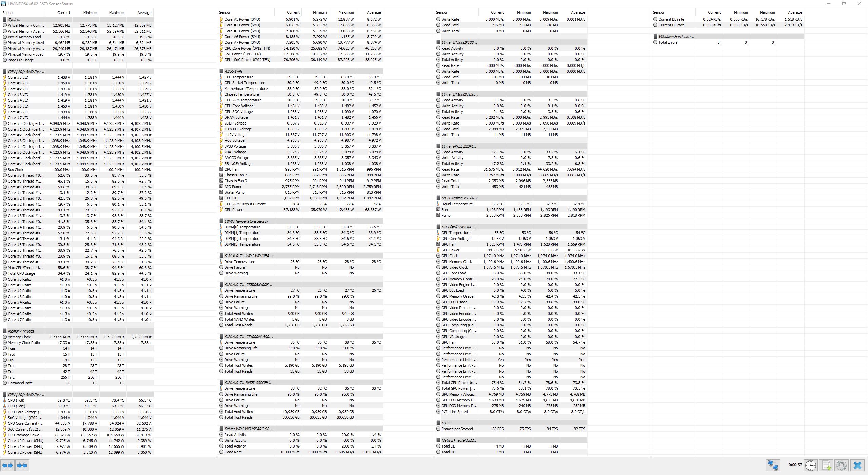868x475 pixels.
Task: Select the Current DL rate row
Action: 671,19
